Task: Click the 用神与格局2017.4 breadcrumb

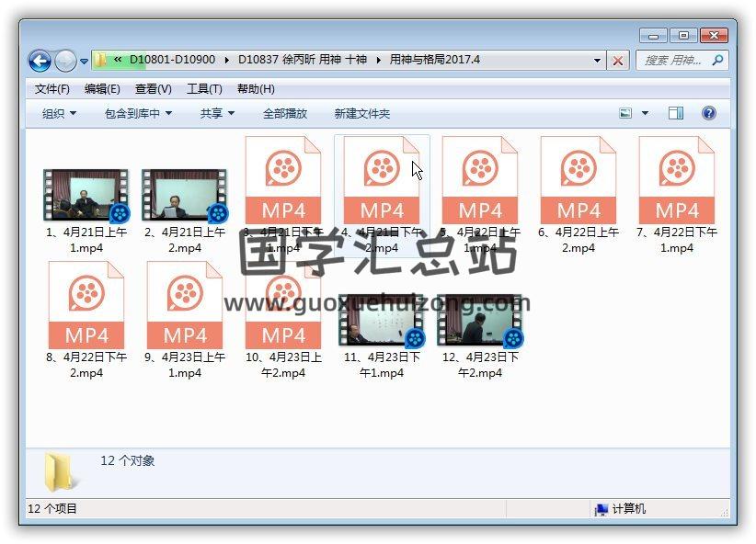Action: point(435,60)
